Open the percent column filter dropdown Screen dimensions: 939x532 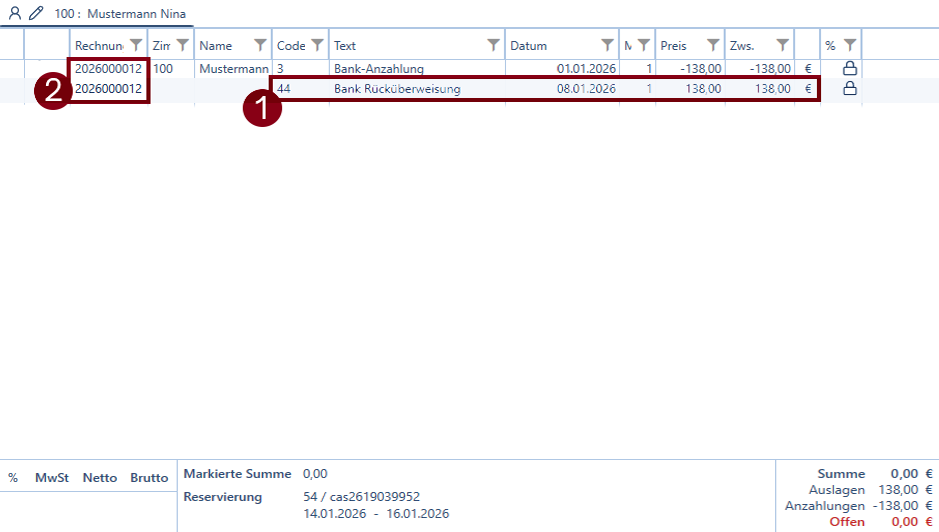(849, 45)
